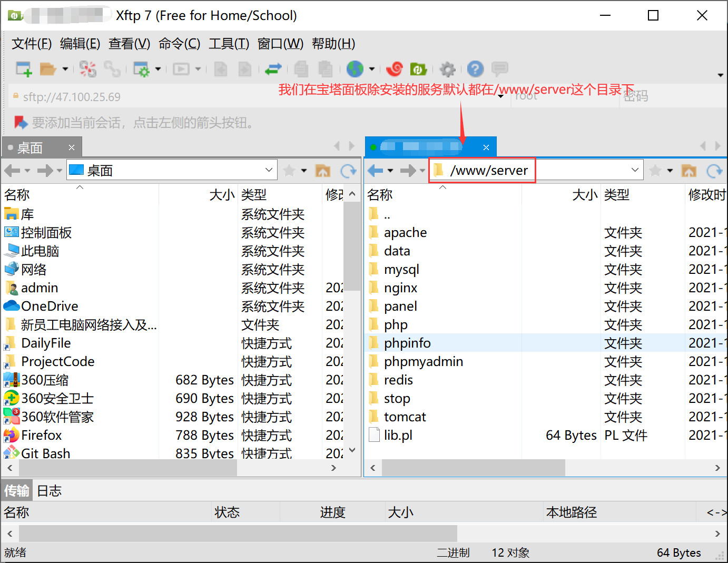Sort local list by 大小 column
The width and height of the screenshot is (728, 563).
coord(222,194)
